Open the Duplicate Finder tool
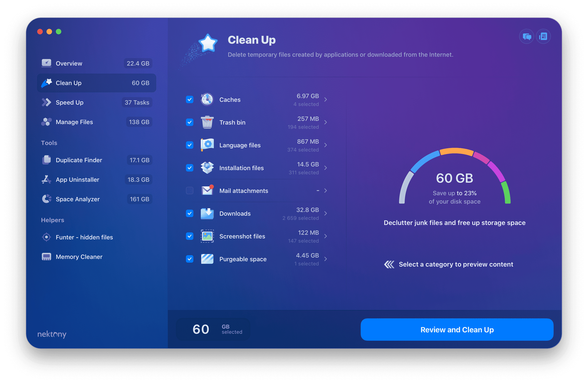 click(x=79, y=160)
